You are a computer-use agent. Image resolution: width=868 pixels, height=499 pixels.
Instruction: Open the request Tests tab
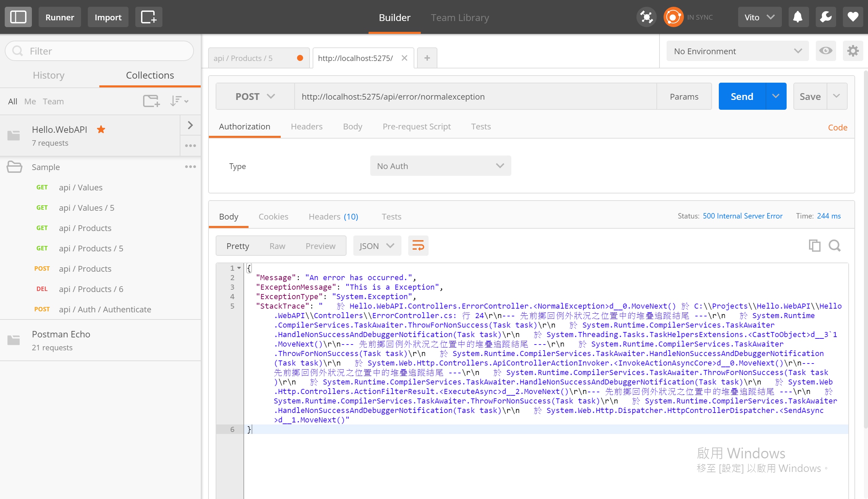pos(481,126)
